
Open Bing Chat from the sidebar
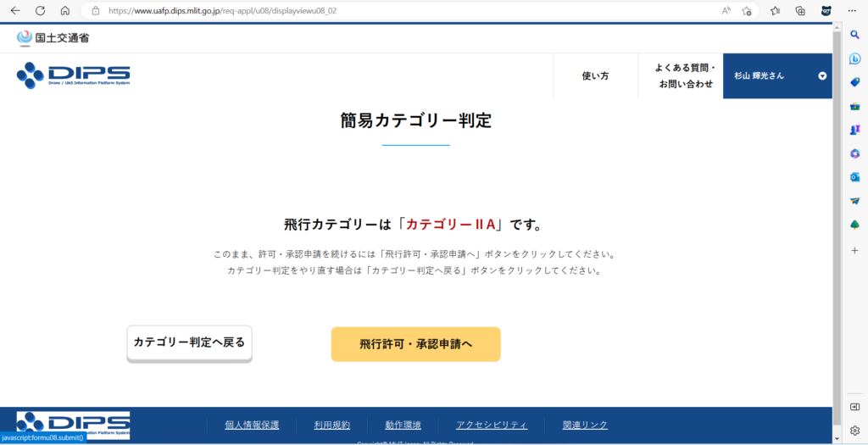click(x=855, y=58)
